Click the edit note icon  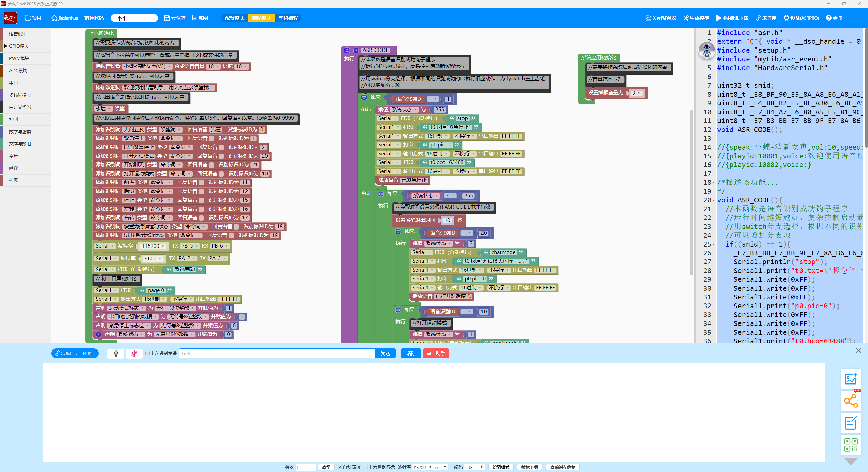coord(851,423)
